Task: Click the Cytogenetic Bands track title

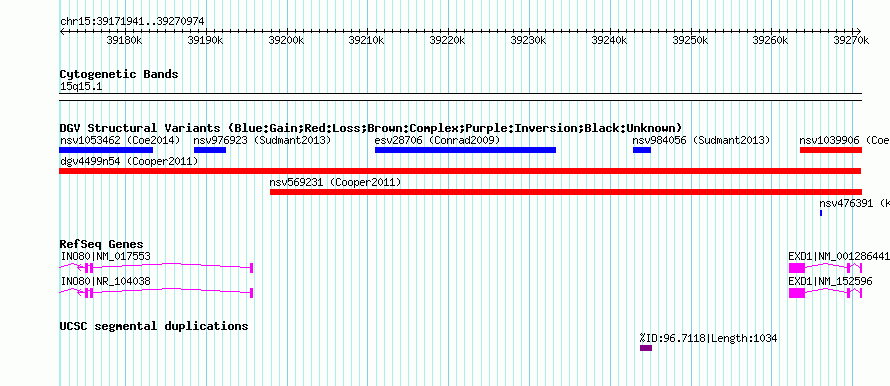Action: 119,74
